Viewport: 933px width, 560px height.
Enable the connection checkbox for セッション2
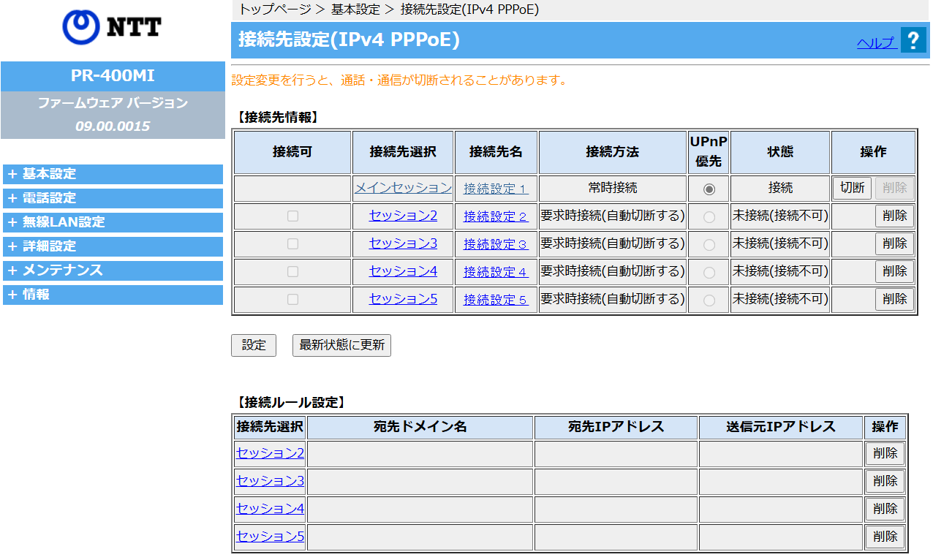tap(292, 216)
